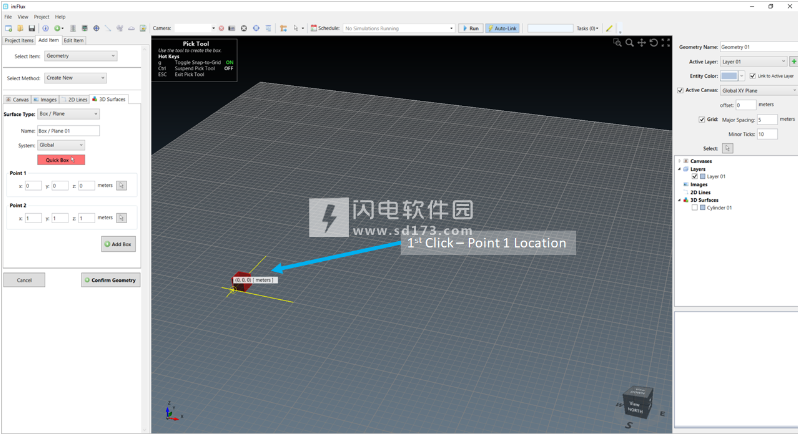Click the rotate reset viewport icon
The image size is (798, 434).
(x=654, y=43)
